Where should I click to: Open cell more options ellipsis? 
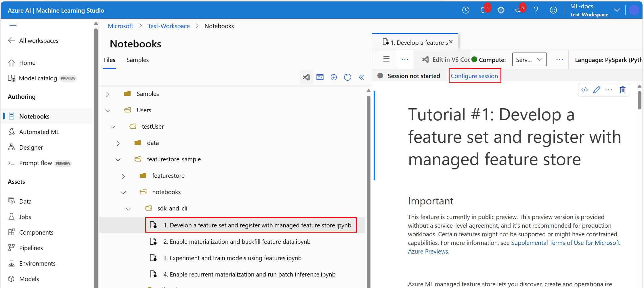(x=609, y=90)
